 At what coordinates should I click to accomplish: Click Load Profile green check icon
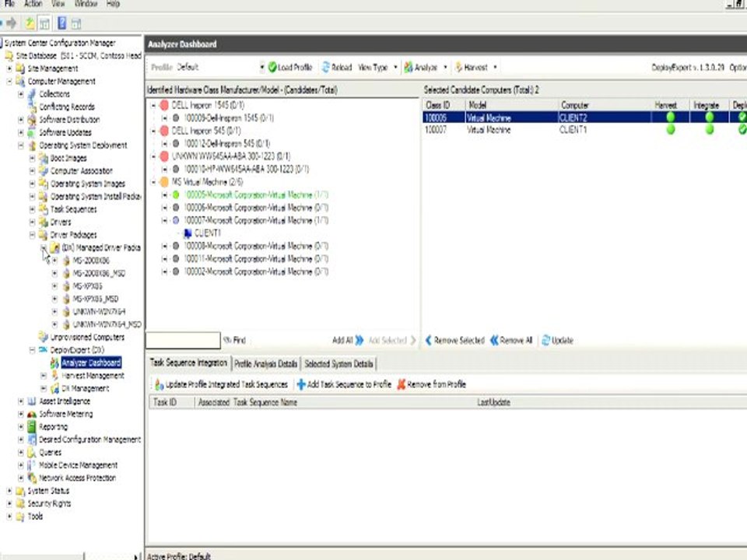(272, 68)
